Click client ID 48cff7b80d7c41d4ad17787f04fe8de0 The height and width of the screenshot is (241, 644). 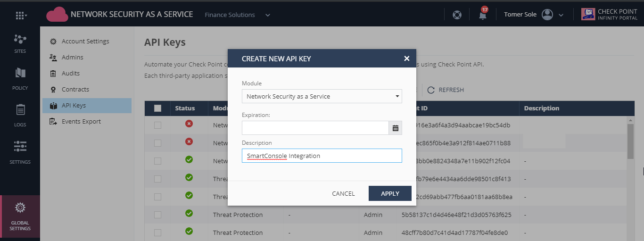point(455,233)
